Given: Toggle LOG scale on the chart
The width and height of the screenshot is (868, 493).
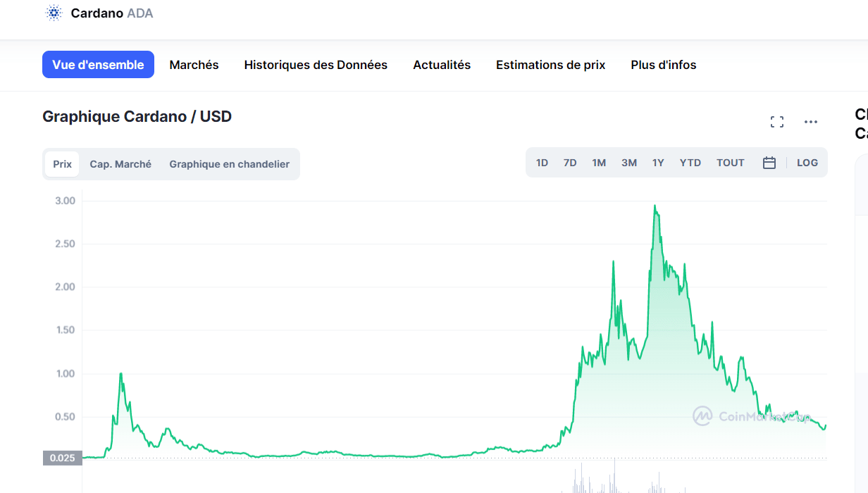Looking at the screenshot, I should (x=807, y=163).
